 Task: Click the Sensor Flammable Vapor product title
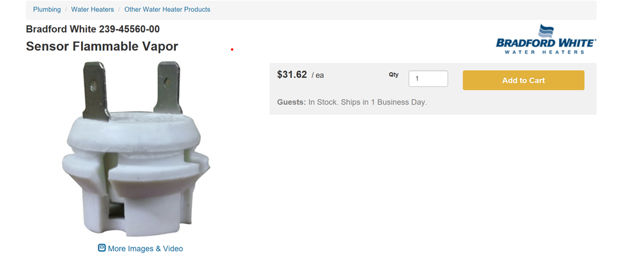(x=102, y=46)
